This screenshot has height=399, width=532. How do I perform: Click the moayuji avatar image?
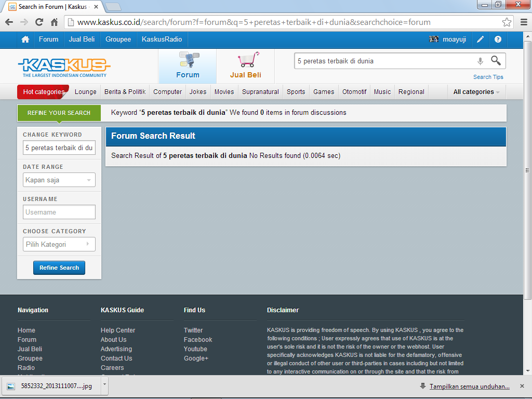[x=434, y=39]
